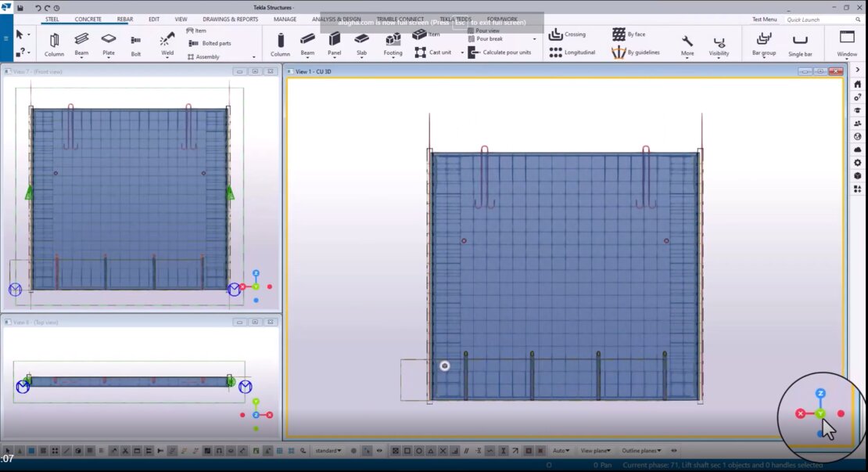Expand the side pane chevron

tap(858, 70)
